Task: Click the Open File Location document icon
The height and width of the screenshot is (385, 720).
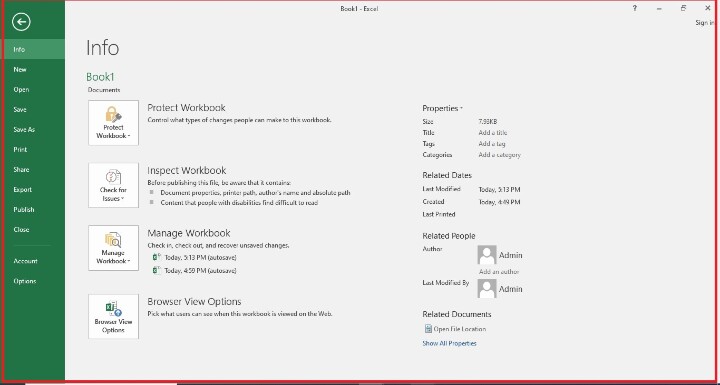Action: 428,328
